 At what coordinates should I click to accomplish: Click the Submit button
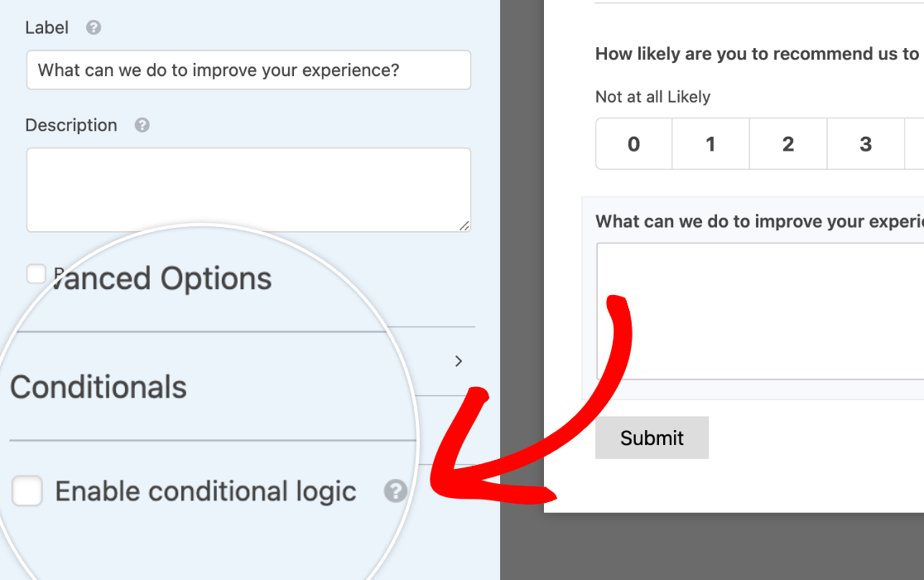(x=652, y=438)
